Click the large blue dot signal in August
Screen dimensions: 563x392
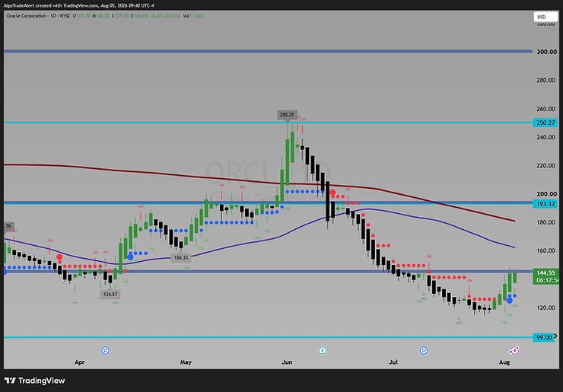coord(510,300)
